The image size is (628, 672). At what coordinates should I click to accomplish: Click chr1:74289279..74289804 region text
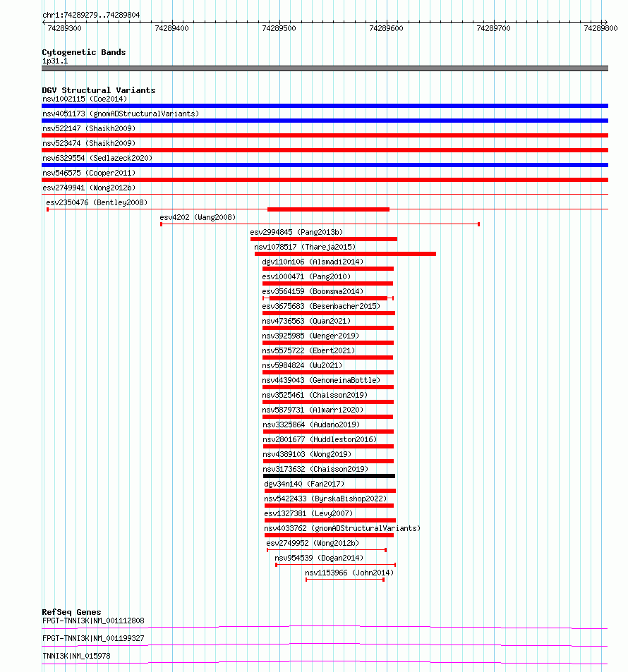coord(91,15)
